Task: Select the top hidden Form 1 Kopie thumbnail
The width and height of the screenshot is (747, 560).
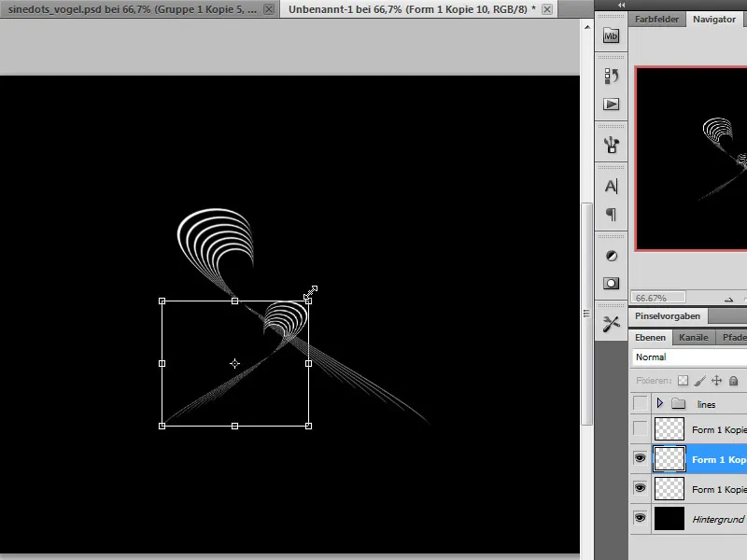Action: pos(669,429)
